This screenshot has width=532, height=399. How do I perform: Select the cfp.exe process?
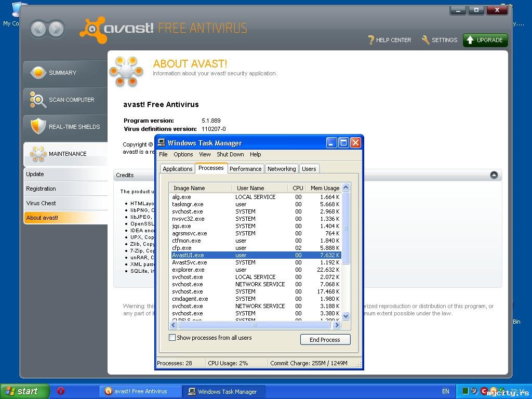click(x=256, y=248)
